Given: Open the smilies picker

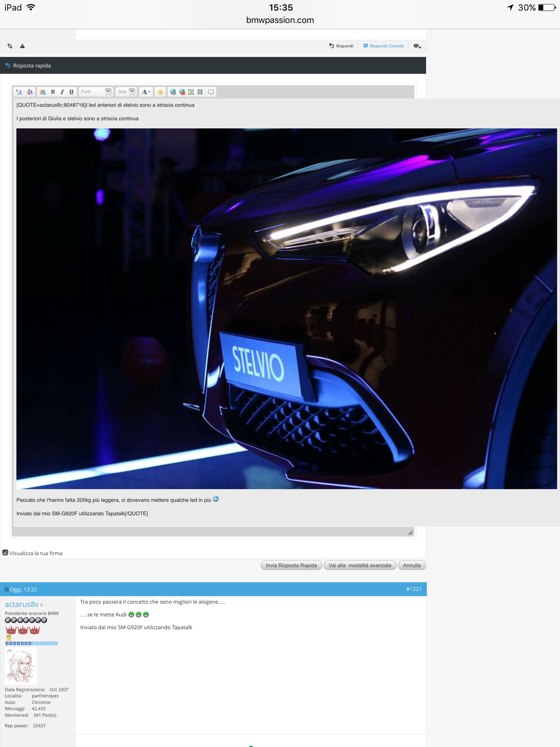Looking at the screenshot, I should tap(160, 92).
